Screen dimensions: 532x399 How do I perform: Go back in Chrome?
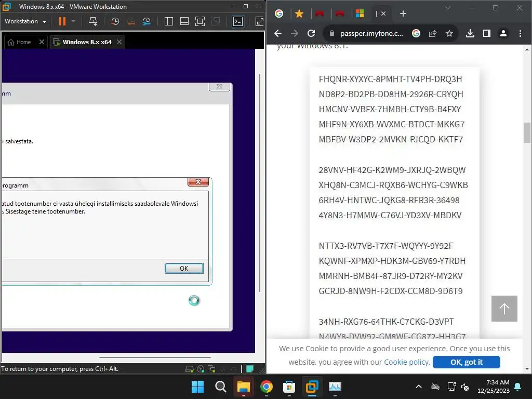coord(278,33)
